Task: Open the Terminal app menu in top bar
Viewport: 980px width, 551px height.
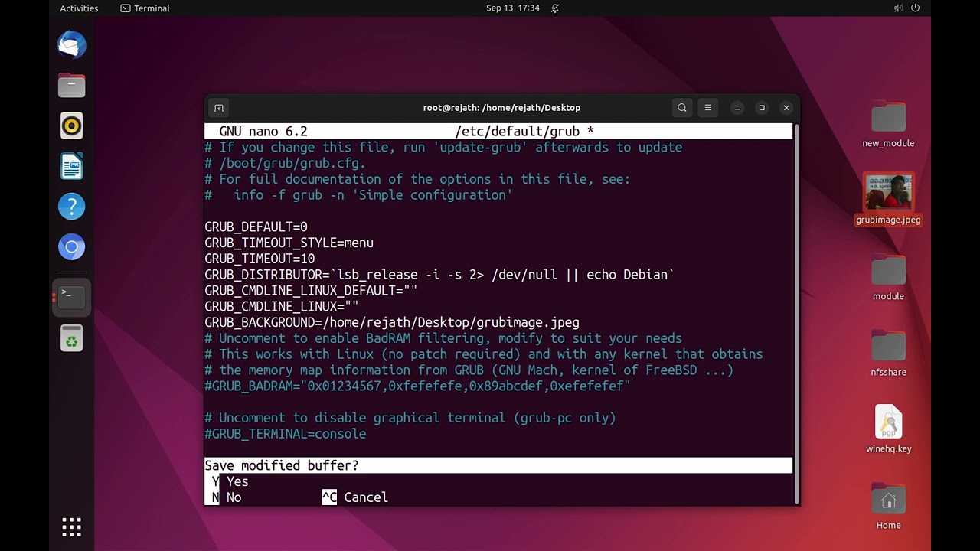Action: click(145, 8)
